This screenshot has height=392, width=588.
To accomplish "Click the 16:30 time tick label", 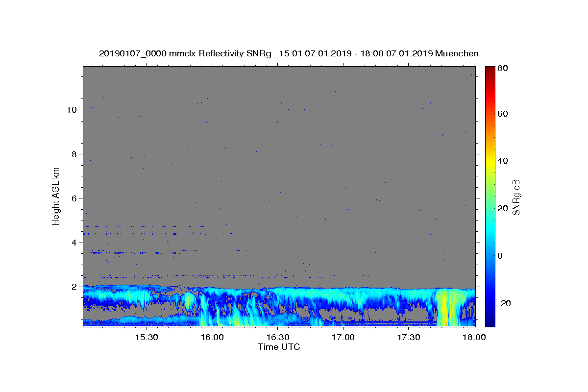I will 277,337.
